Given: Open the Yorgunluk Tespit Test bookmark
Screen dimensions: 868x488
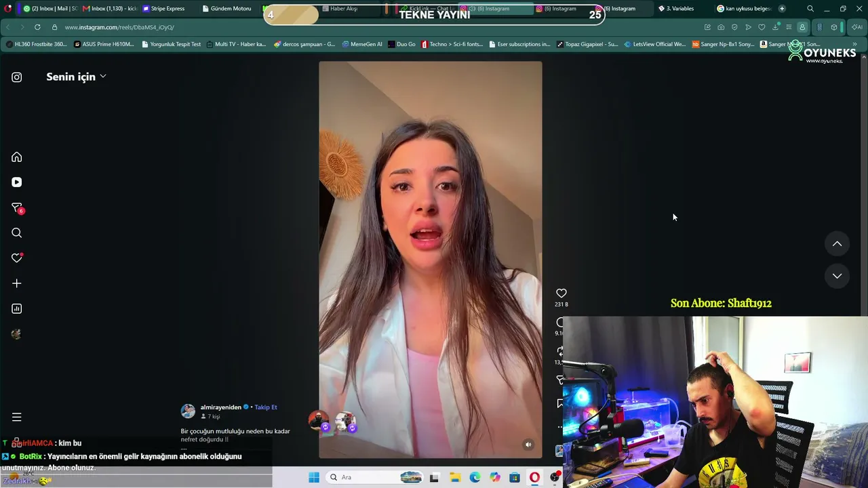Looking at the screenshot, I should click(172, 44).
